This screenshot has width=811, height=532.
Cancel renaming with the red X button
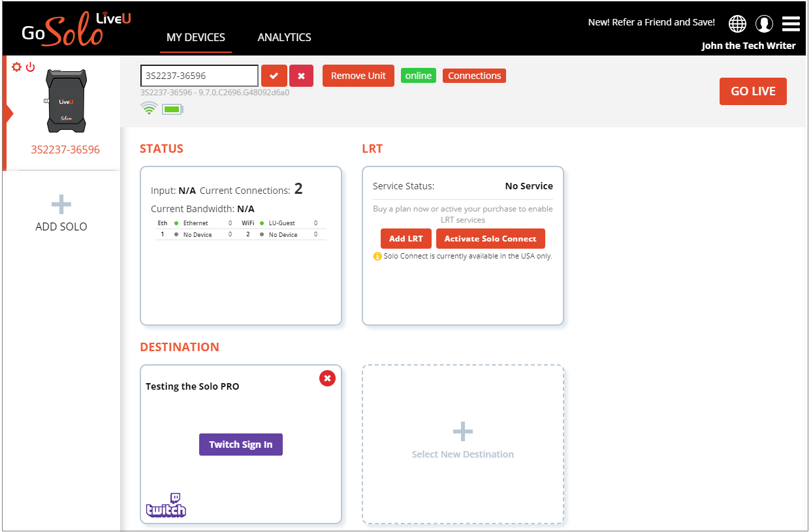pos(301,76)
